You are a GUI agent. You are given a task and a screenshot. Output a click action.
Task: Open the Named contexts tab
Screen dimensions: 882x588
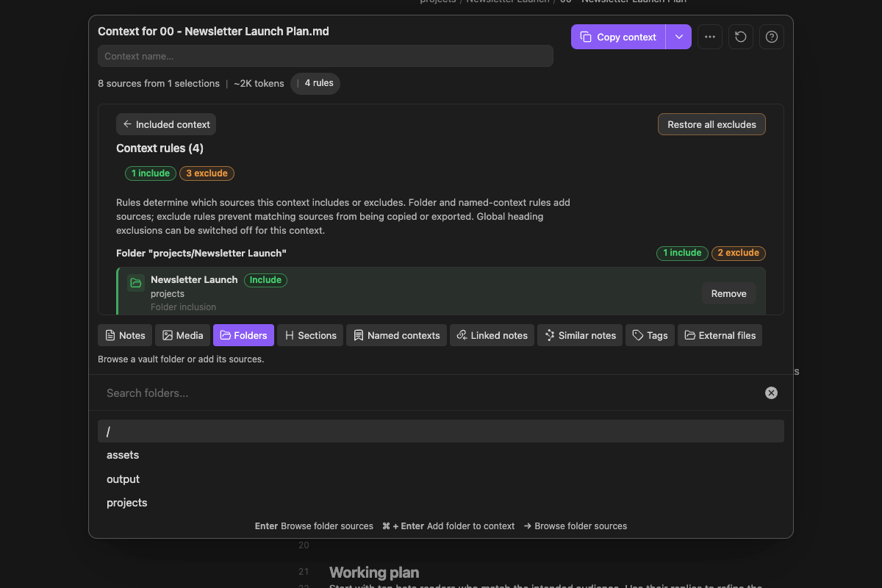(x=396, y=335)
